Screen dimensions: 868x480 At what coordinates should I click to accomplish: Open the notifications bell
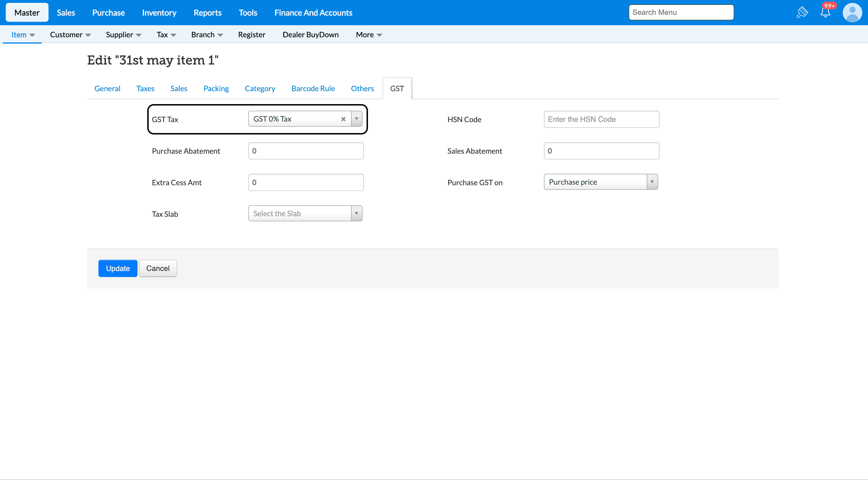pos(825,12)
